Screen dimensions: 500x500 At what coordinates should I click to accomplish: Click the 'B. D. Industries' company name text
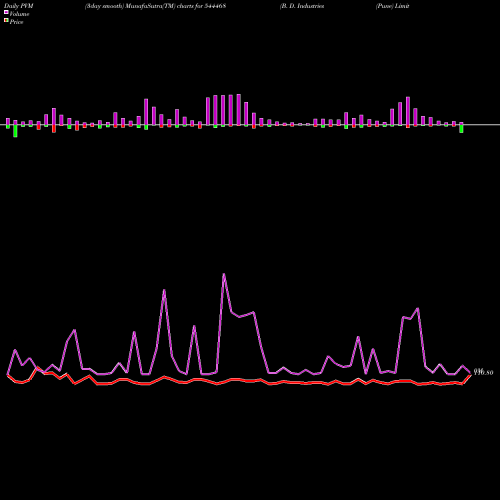point(302,6)
